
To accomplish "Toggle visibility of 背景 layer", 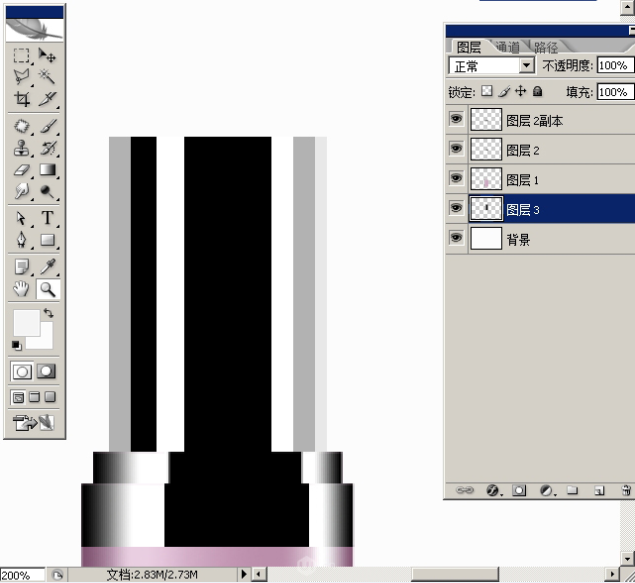I will 456,238.
